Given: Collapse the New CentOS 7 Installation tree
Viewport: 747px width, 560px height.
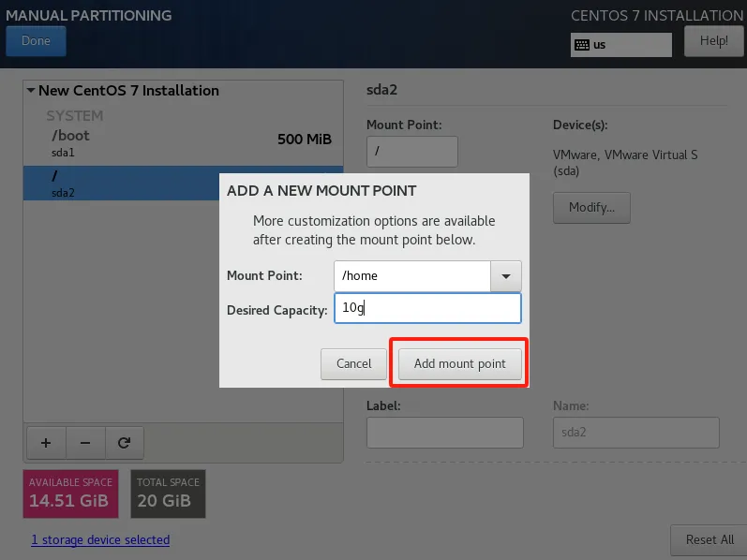Looking at the screenshot, I should click(31, 91).
